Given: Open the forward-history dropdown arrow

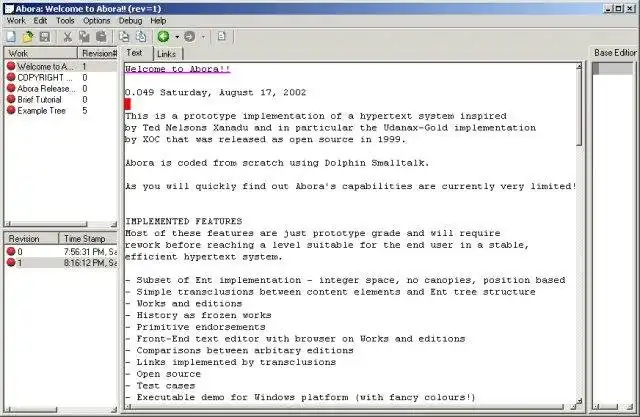Looking at the screenshot, I should [203, 37].
